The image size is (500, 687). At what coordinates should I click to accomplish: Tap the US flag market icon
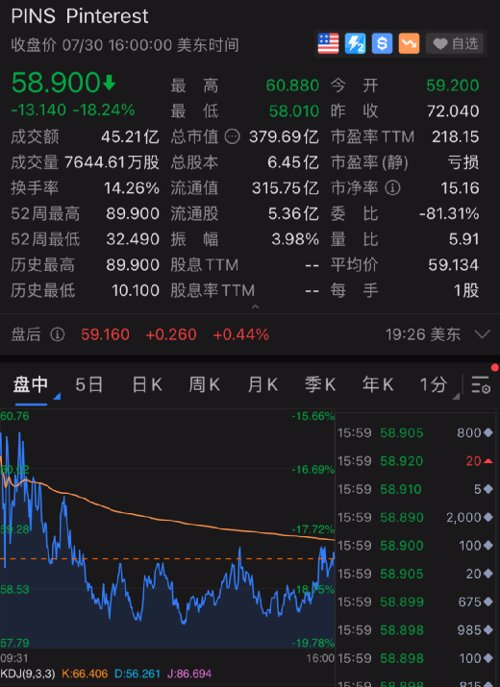tap(328, 44)
